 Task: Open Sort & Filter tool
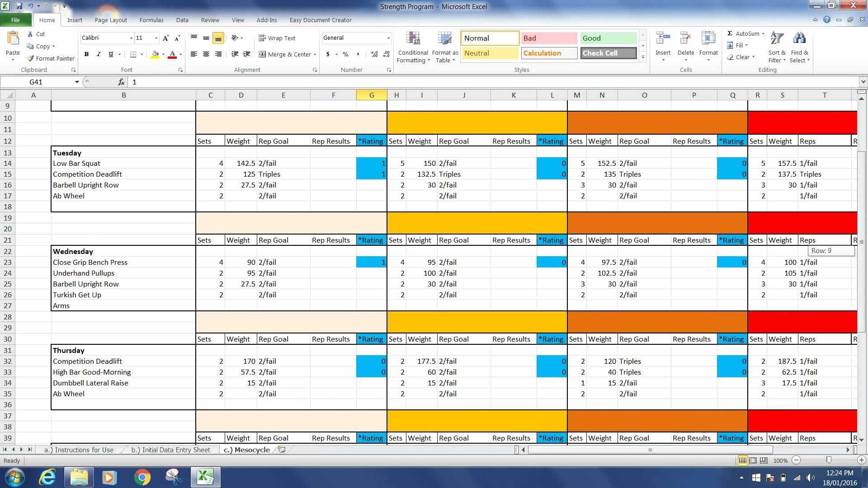[777, 40]
